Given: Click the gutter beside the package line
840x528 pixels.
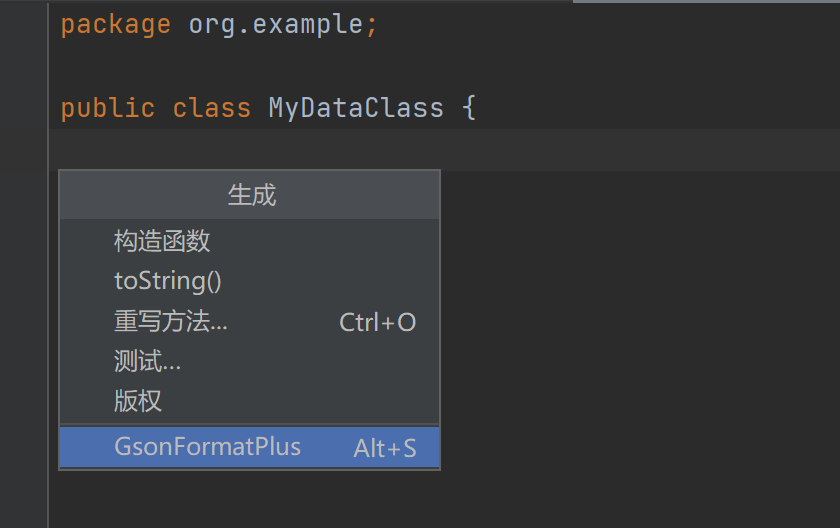Looking at the screenshot, I should coord(24,24).
